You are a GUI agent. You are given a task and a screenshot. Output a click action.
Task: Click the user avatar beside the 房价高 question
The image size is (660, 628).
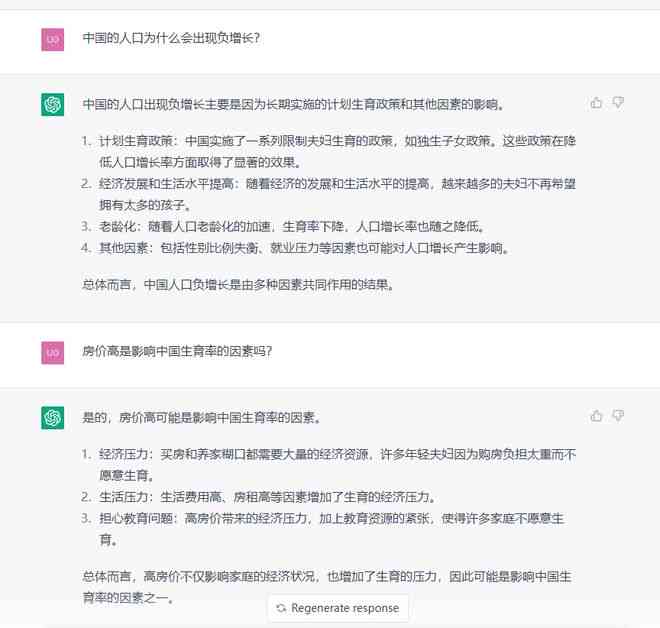pos(53,353)
